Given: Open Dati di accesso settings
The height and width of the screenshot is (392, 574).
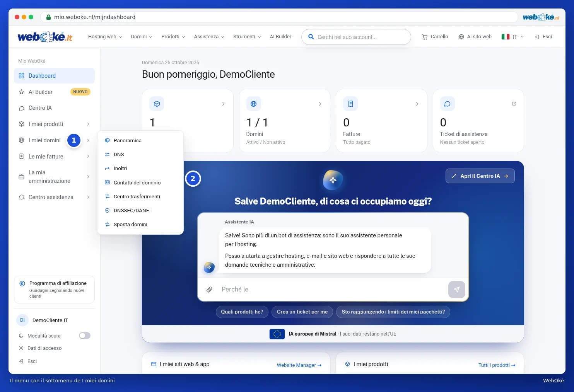Looking at the screenshot, I should tap(40, 348).
